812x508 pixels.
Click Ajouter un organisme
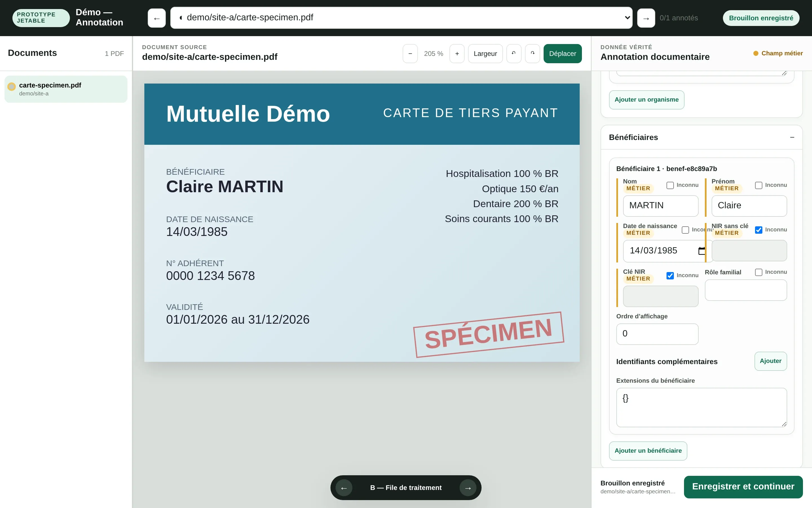pyautogui.click(x=646, y=100)
